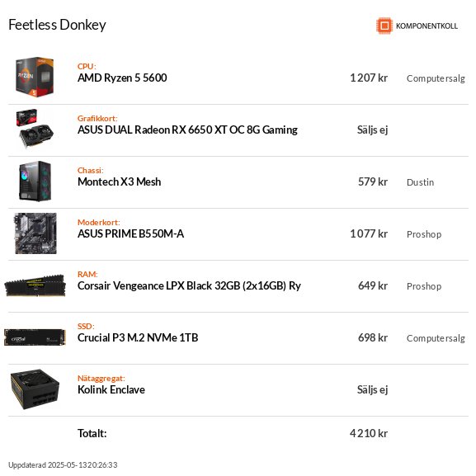Click the ASUS Radeon graphics card image
476x476 pixels.
point(35,129)
